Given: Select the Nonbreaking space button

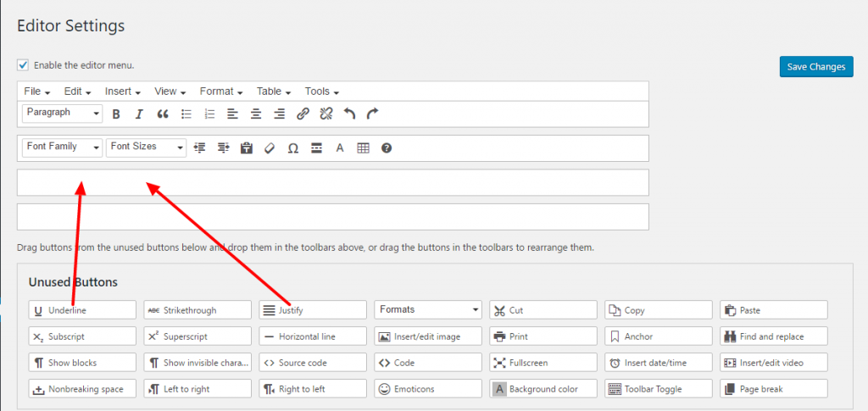Looking at the screenshot, I should tap(82, 388).
